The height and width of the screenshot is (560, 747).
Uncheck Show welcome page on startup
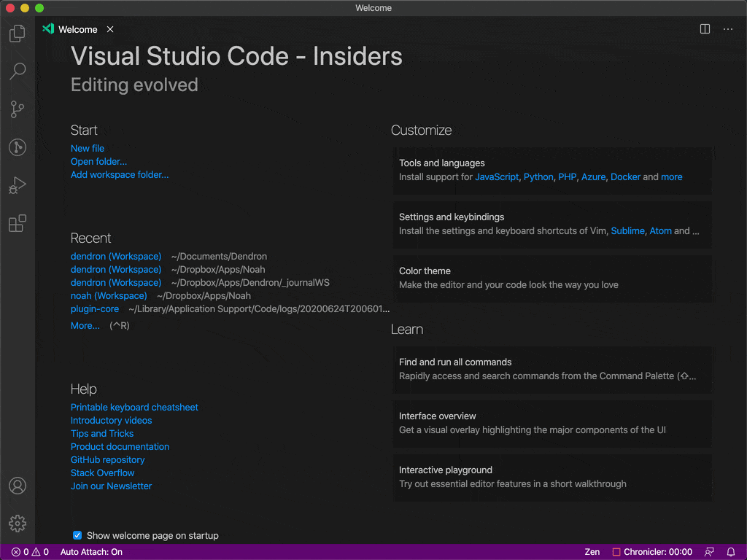tap(77, 535)
